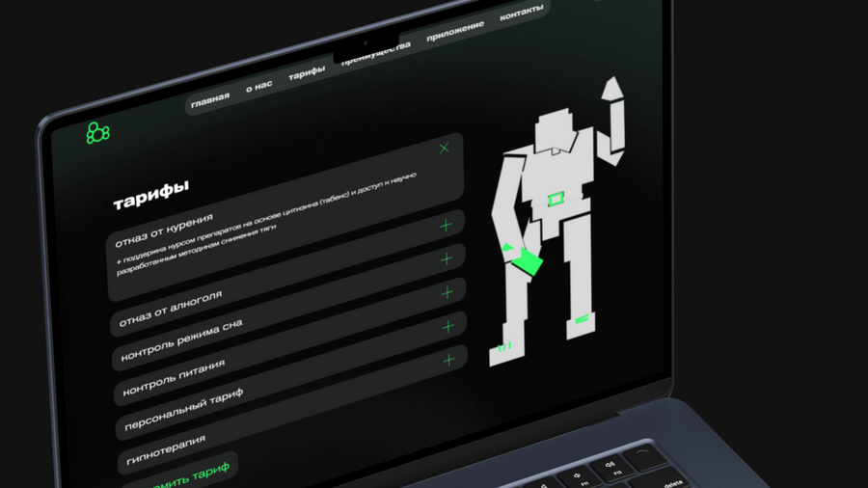Click the smoking tariff description about цитизин
Screen dimensions: 868x488
point(266,224)
